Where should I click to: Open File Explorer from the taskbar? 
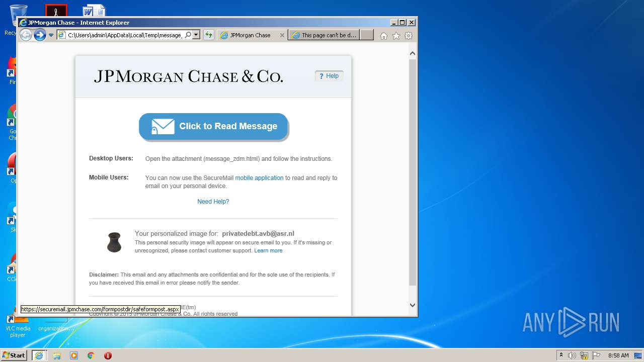coord(57,355)
